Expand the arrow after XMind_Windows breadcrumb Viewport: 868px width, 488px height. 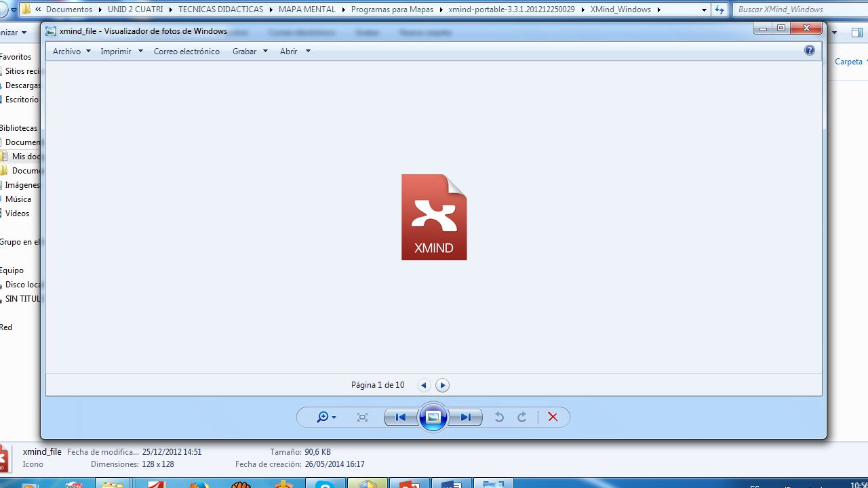pyautogui.click(x=658, y=9)
